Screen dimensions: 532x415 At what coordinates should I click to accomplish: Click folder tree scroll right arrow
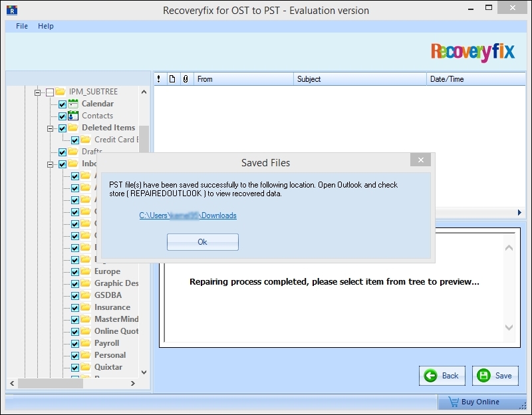[x=132, y=384]
